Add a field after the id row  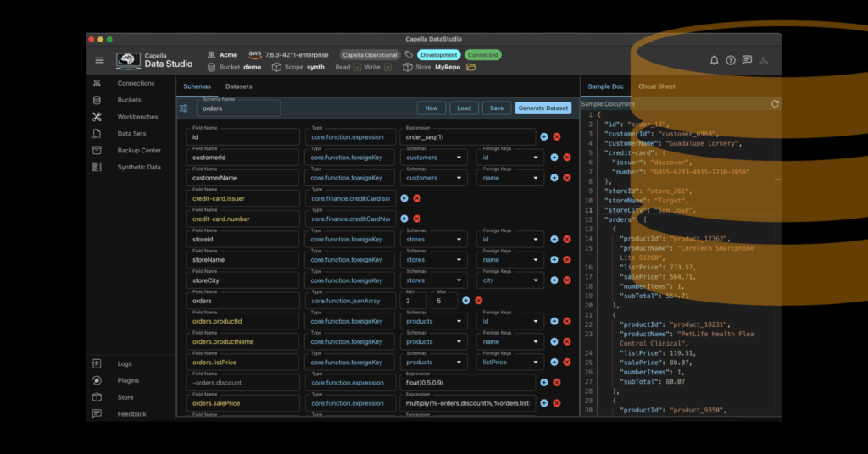pos(544,136)
